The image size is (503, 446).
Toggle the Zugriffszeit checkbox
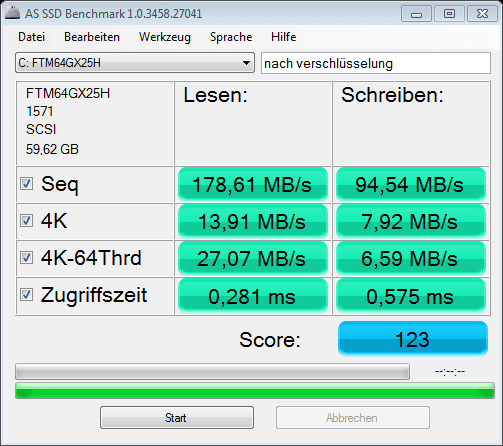pyautogui.click(x=26, y=294)
